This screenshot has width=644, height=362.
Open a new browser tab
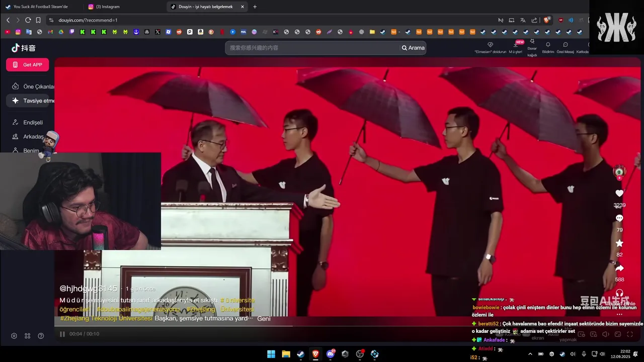click(255, 7)
